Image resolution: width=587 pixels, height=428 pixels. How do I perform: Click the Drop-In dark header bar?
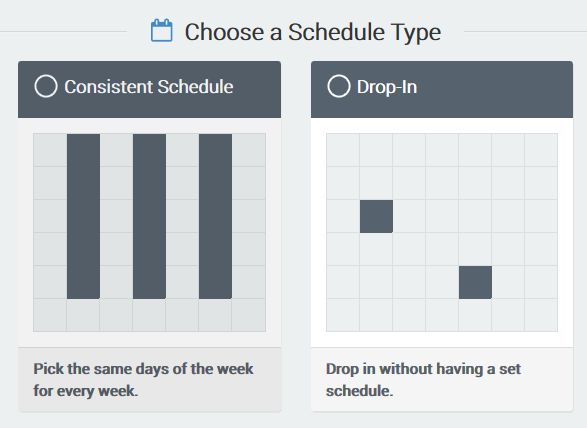point(442,89)
